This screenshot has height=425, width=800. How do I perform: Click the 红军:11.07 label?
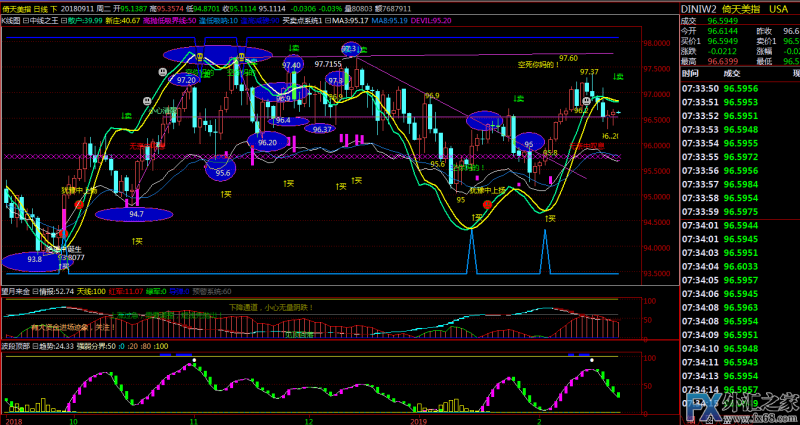tap(126, 291)
